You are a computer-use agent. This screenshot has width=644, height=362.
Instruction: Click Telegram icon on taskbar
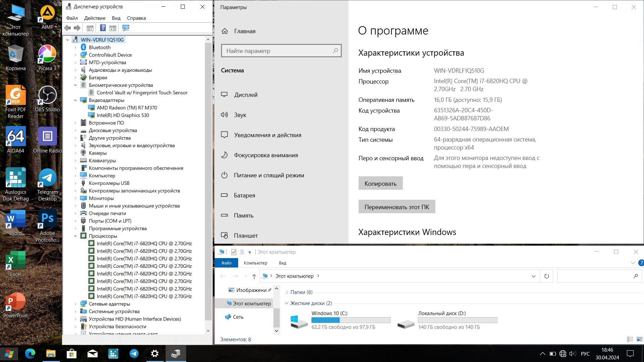(x=134, y=353)
